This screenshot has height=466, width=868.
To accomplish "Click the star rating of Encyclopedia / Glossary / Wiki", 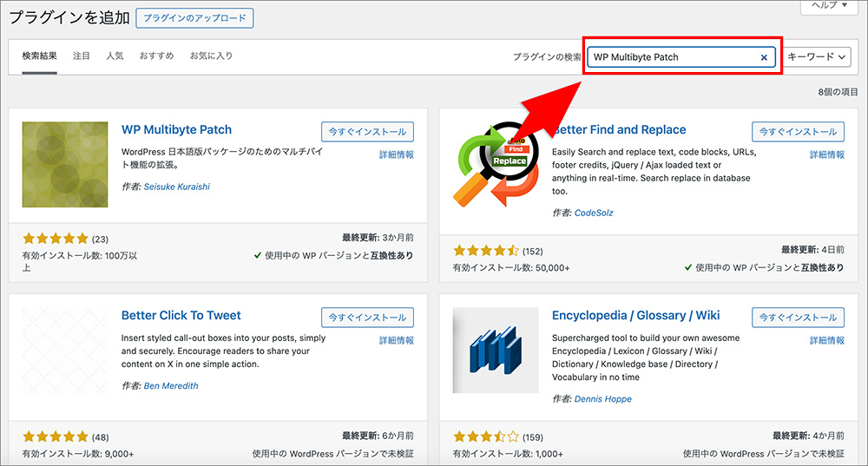I will point(486,437).
